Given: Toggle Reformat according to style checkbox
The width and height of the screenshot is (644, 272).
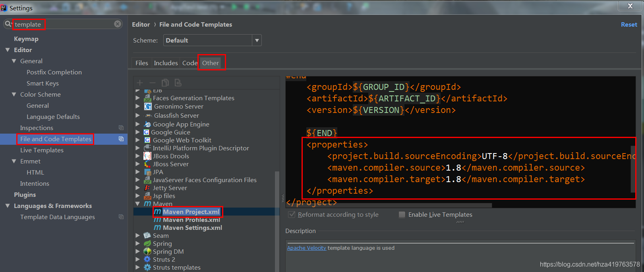Looking at the screenshot, I should coord(292,215).
